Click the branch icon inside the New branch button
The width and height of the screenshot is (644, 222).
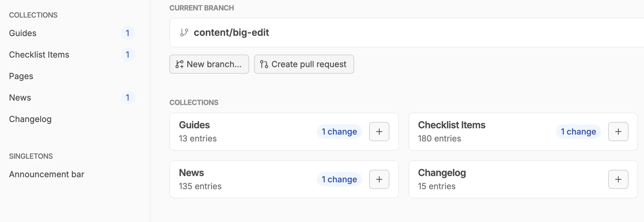click(179, 64)
